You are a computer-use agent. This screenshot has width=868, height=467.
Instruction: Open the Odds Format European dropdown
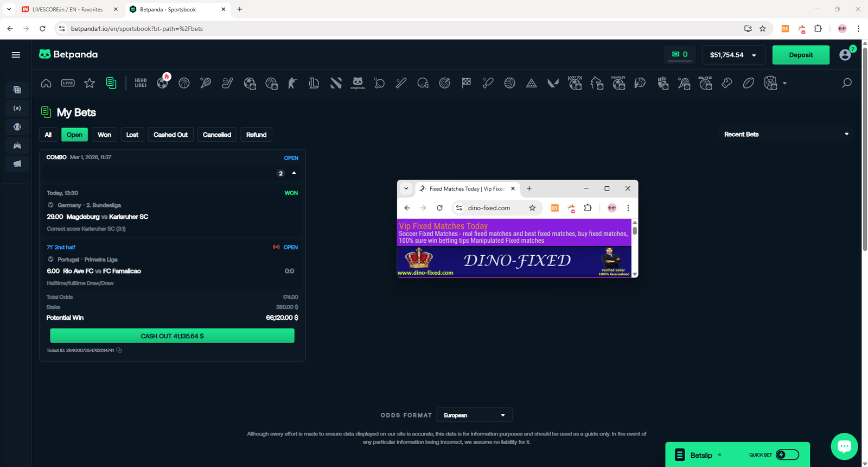click(x=474, y=415)
